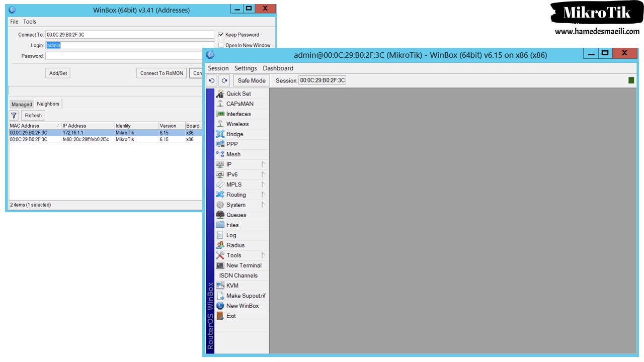Toggle the Keep Password checkbox
This screenshot has height=362, width=644.
coord(221,35)
